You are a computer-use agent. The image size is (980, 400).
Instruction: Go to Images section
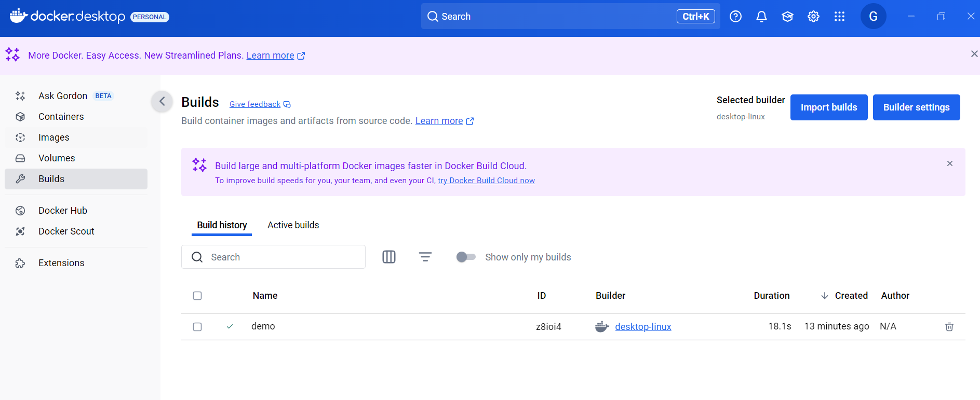[x=76, y=137]
